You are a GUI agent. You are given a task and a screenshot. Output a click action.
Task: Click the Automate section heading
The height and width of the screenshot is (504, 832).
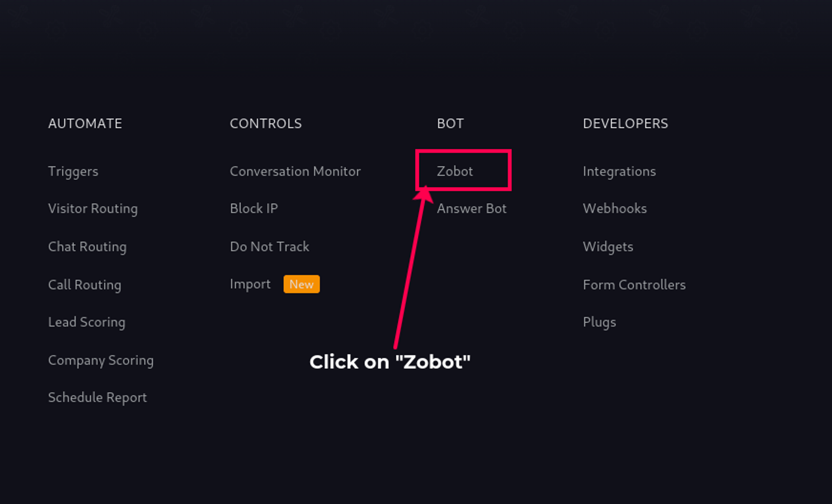(85, 123)
